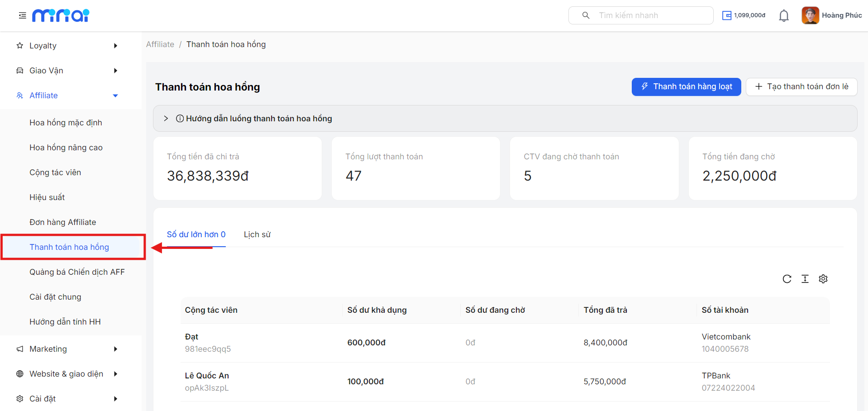Click the Affiliate people icon
Image resolution: width=868 pixels, height=411 pixels.
[20, 96]
